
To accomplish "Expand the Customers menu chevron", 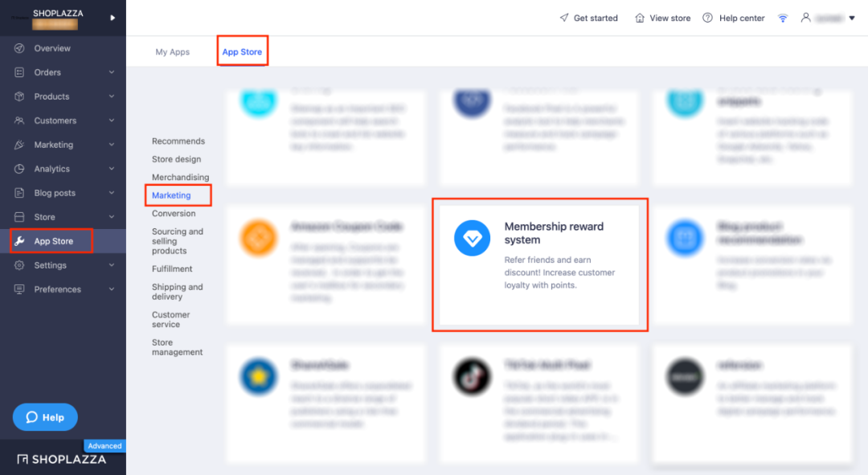I will coord(111,120).
